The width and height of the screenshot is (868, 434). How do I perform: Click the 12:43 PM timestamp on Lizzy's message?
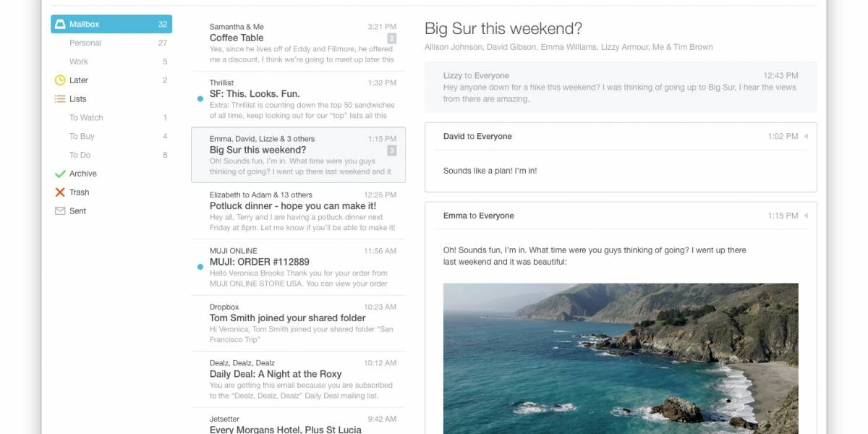pyautogui.click(x=780, y=75)
